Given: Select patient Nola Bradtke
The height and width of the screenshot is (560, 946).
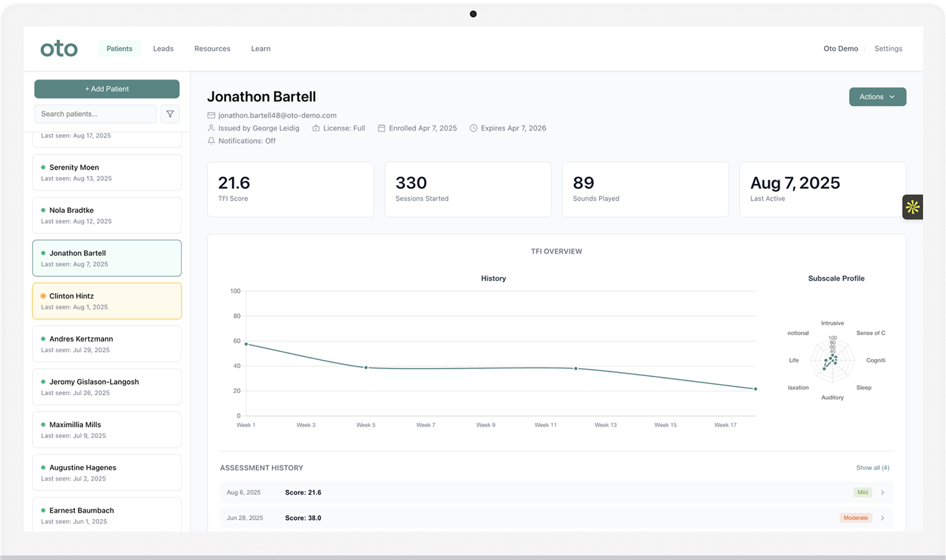Looking at the screenshot, I should [107, 216].
